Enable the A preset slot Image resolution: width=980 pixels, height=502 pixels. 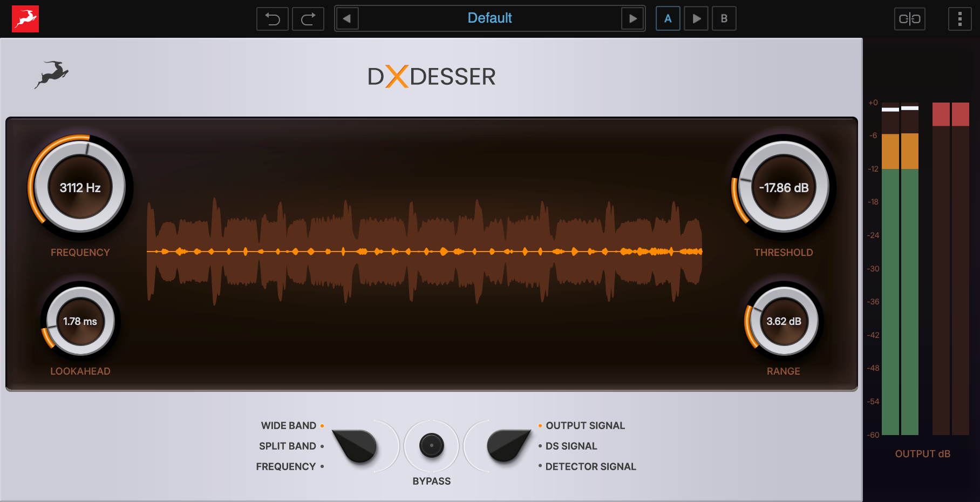coord(668,19)
